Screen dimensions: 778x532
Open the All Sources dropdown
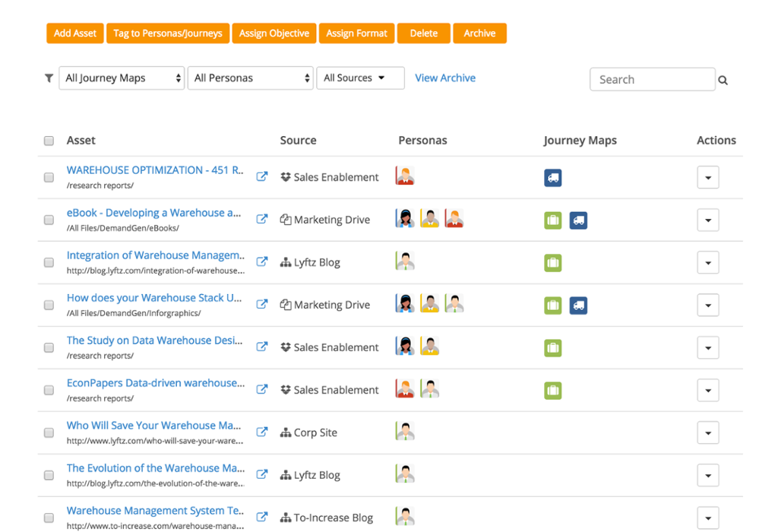pos(360,78)
